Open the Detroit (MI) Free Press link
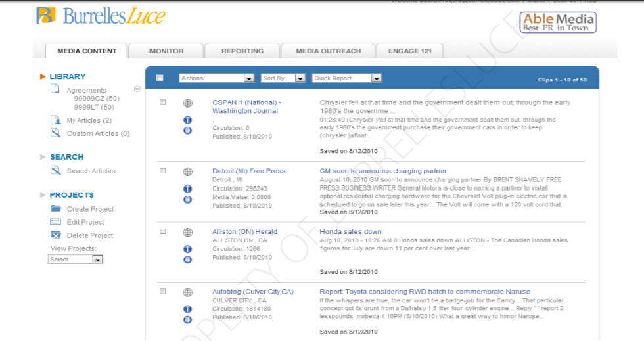Screen dimensions: 644x341 pyautogui.click(x=248, y=171)
